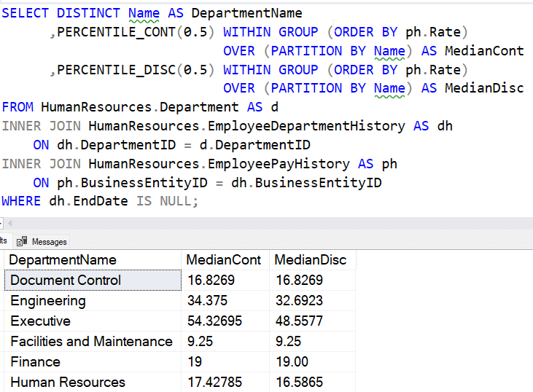Click the Messages tab icon
The height and width of the screenshot is (392, 533).
22,241
